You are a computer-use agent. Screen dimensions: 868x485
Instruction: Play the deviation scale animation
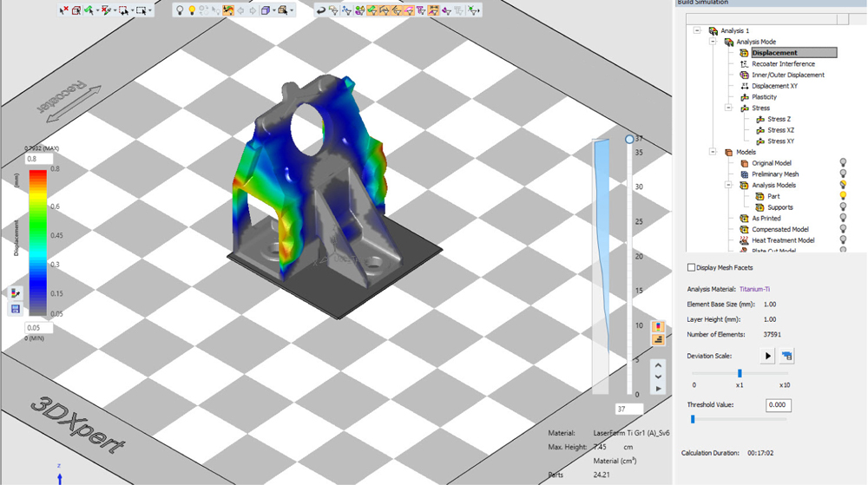pyautogui.click(x=768, y=356)
